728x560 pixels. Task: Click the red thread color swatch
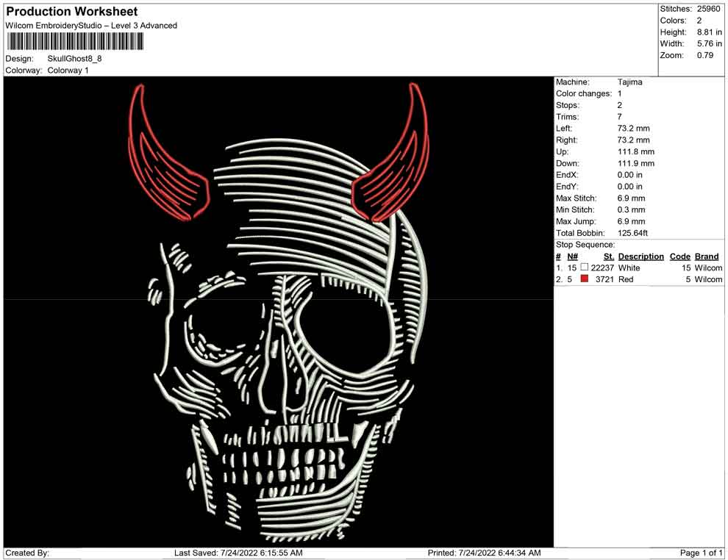(x=585, y=279)
